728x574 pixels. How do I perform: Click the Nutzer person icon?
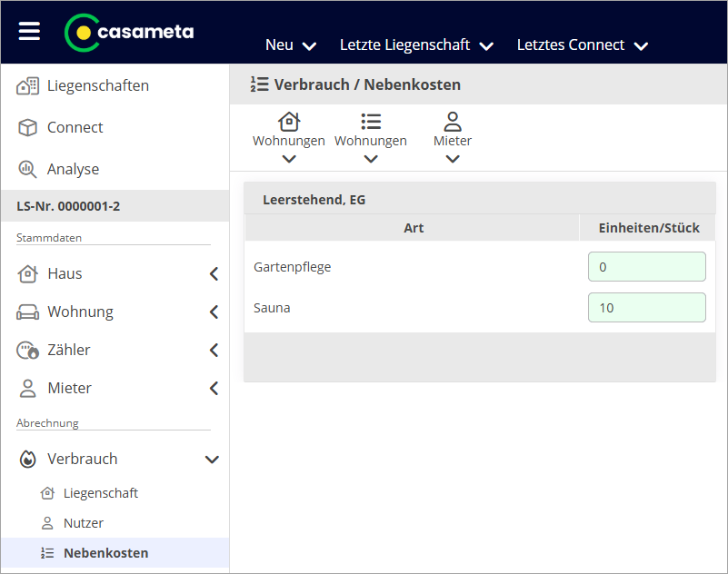point(47,523)
